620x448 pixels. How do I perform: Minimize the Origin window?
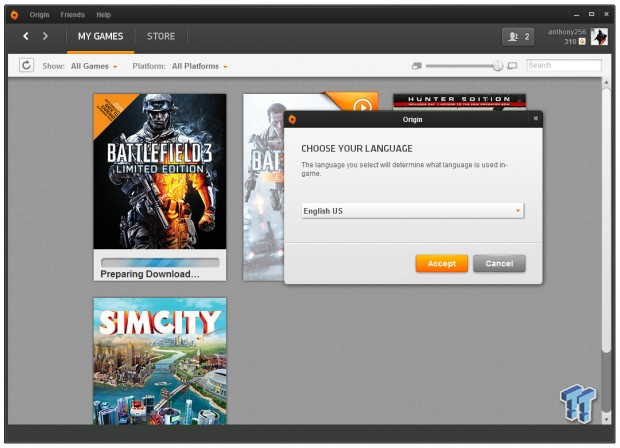point(577,15)
